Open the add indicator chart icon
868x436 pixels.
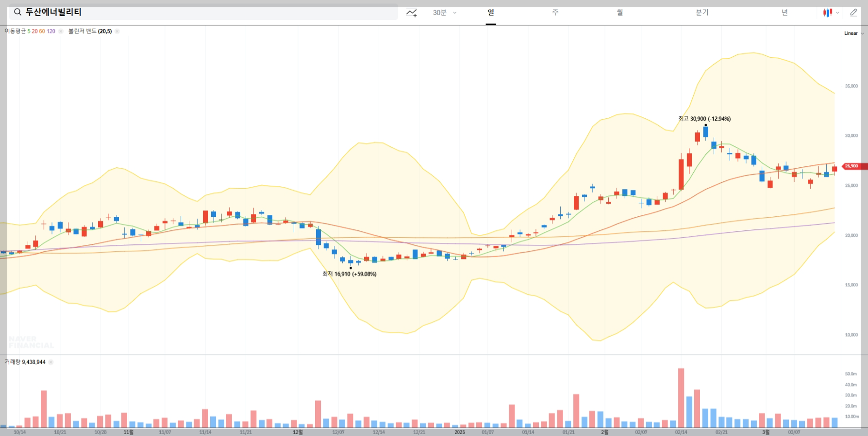412,13
